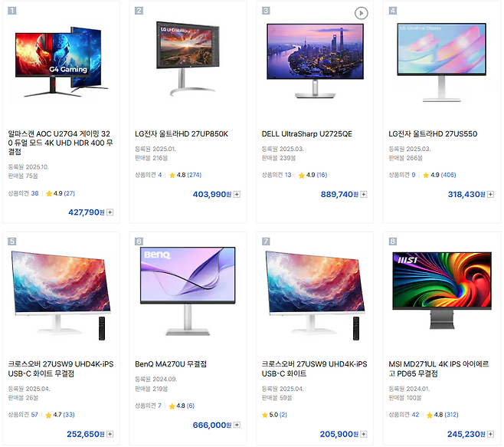Play the DELL U2725QE product video
The width and height of the screenshot is (504, 447).
click(361, 13)
